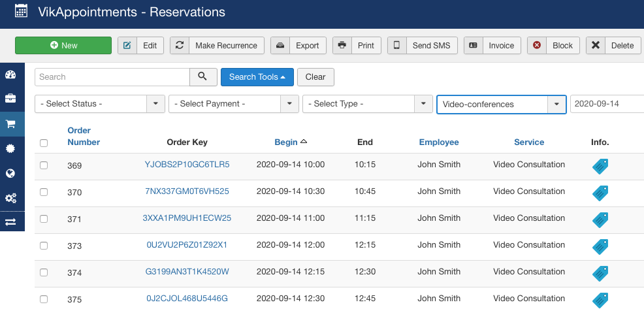Viewport: 644px width, 311px height.
Task: Collapse the Search Tools panel
Action: tap(257, 77)
